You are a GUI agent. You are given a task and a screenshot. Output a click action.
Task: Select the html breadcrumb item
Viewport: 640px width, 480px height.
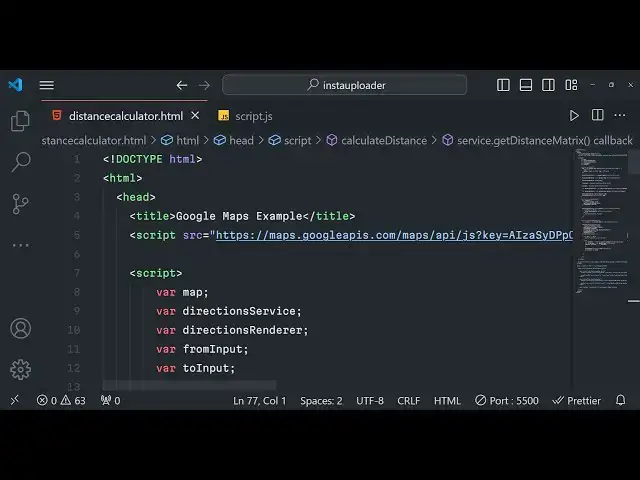[180, 140]
